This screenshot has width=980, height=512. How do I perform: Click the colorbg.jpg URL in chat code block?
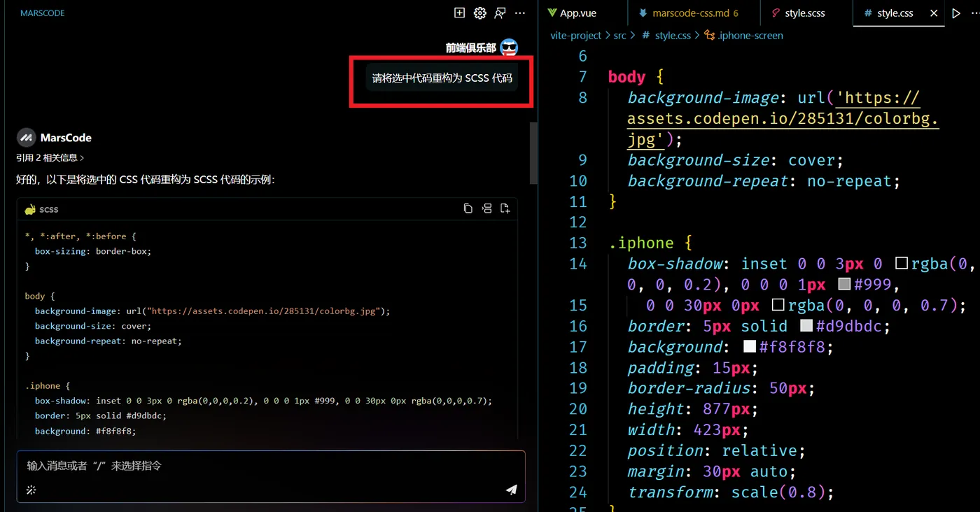(x=265, y=311)
